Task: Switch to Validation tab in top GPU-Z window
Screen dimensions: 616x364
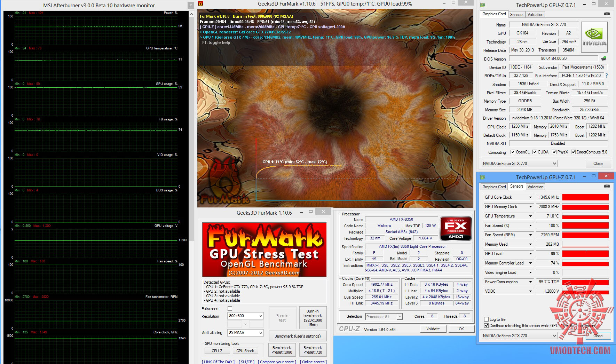Action: click(x=535, y=15)
